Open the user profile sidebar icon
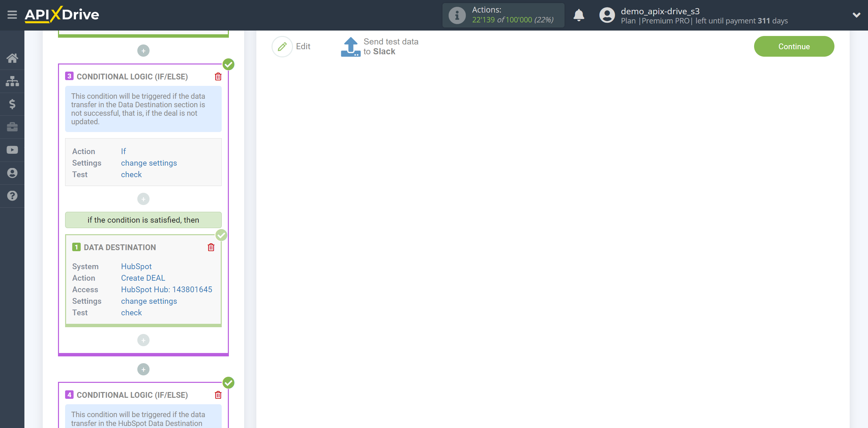Image resolution: width=868 pixels, height=428 pixels. pyautogui.click(x=12, y=173)
